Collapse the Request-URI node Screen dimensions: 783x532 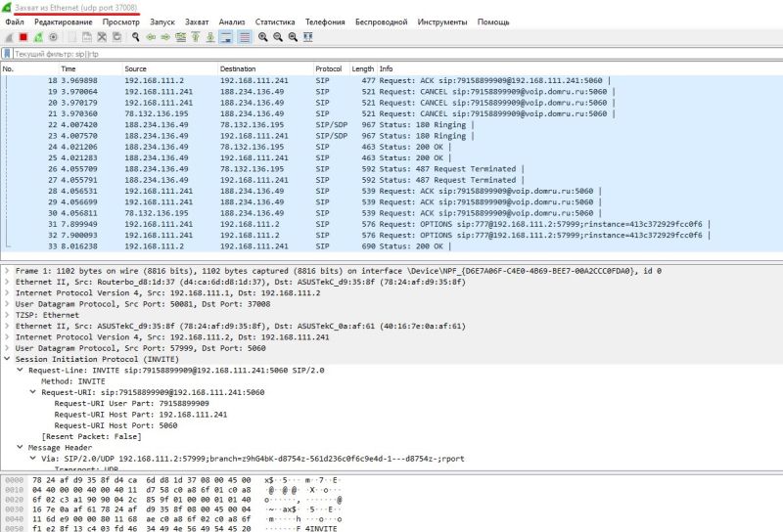(x=33, y=392)
